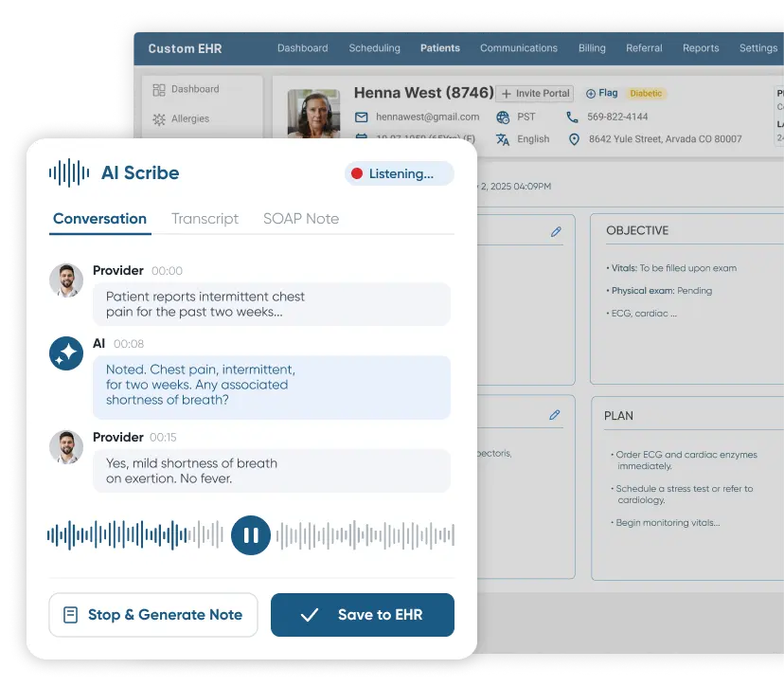Seek within the unplayed grey waveform
This screenshot has height=686, width=784.
click(x=365, y=535)
